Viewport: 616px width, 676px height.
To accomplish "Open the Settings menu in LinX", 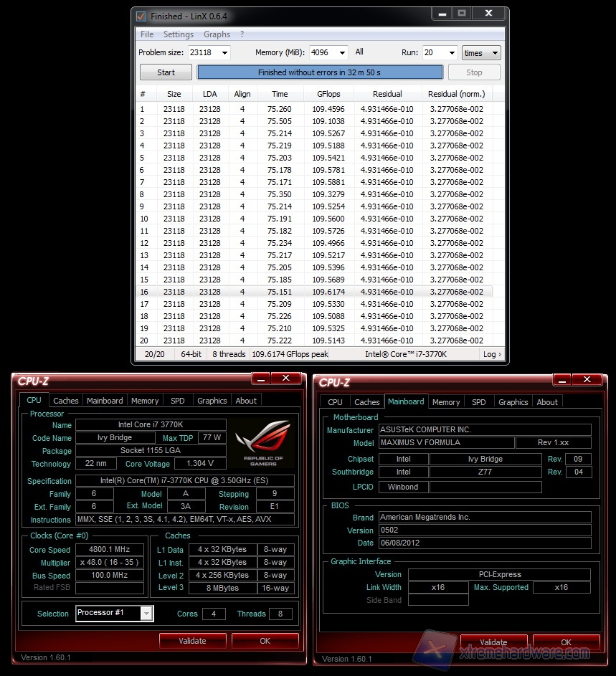I will click(x=178, y=34).
